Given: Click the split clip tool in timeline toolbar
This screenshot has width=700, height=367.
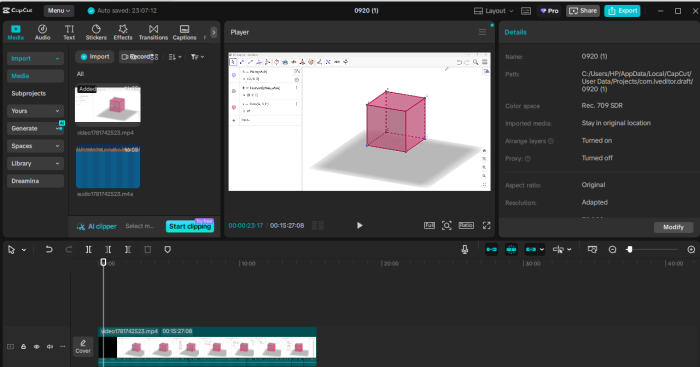Looking at the screenshot, I should pyautogui.click(x=88, y=250).
